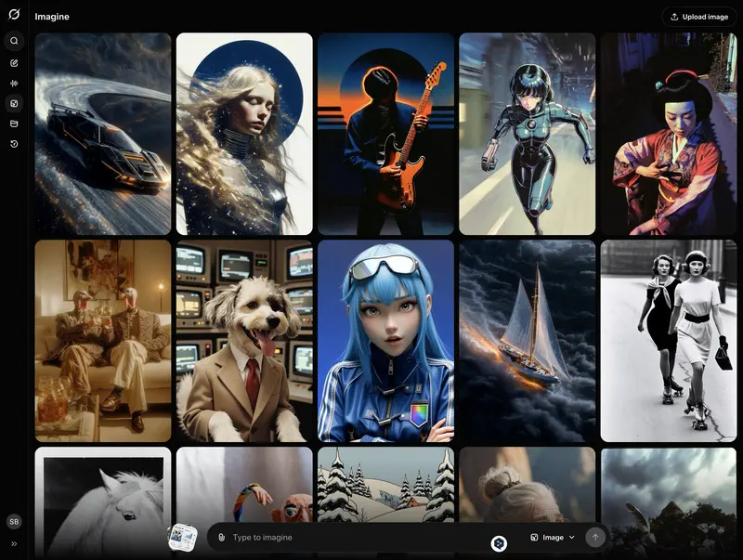Open the SB profile avatar menu
Viewport: 743px width, 560px height.
click(14, 522)
